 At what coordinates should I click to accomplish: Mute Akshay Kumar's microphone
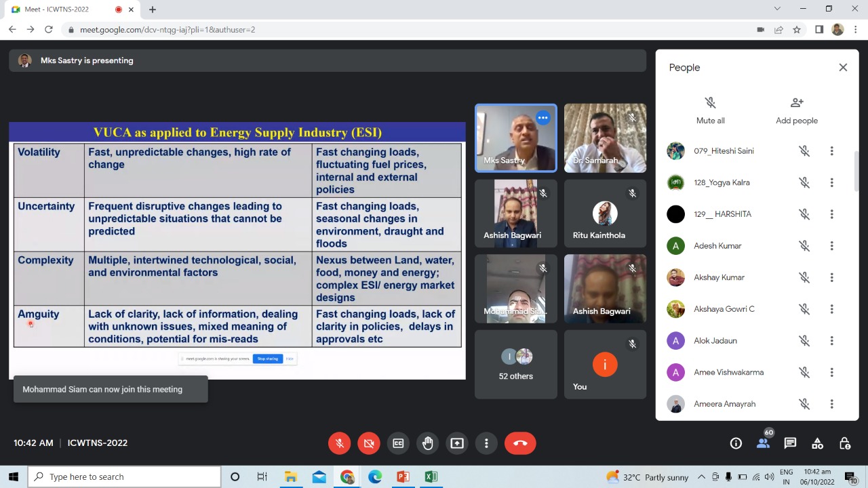[804, 278]
